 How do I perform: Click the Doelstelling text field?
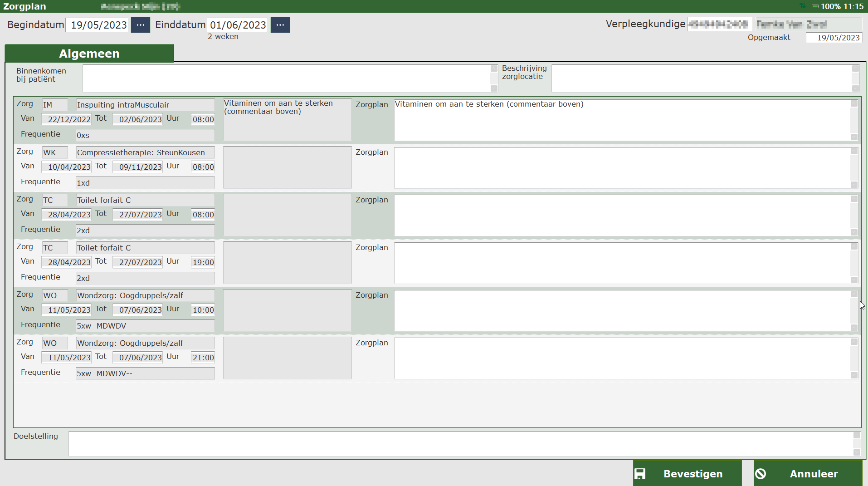point(460,443)
